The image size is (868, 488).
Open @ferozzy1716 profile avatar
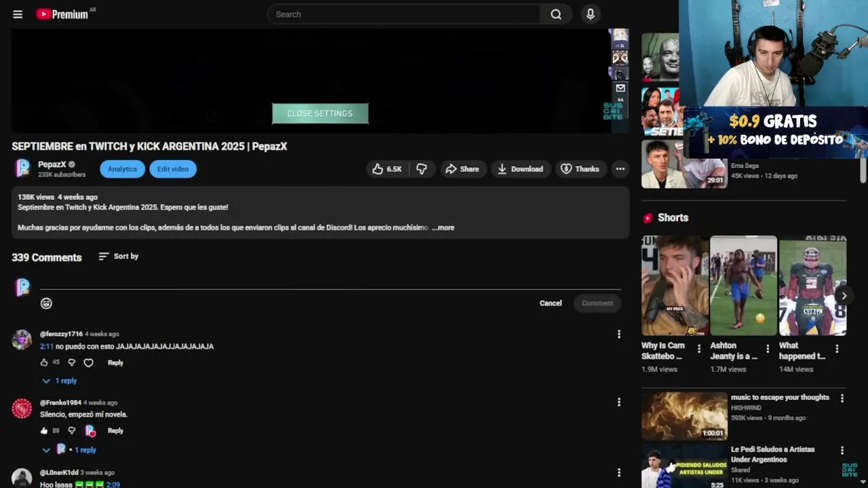pos(22,340)
